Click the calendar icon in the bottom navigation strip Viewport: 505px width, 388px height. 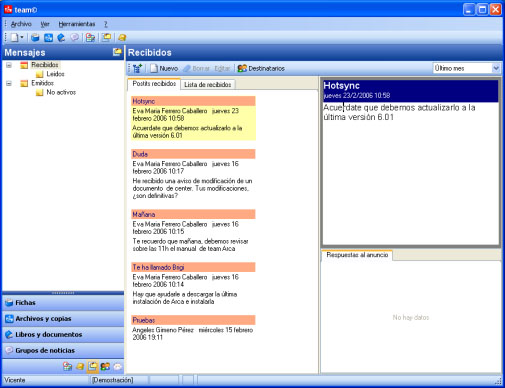[x=67, y=367]
